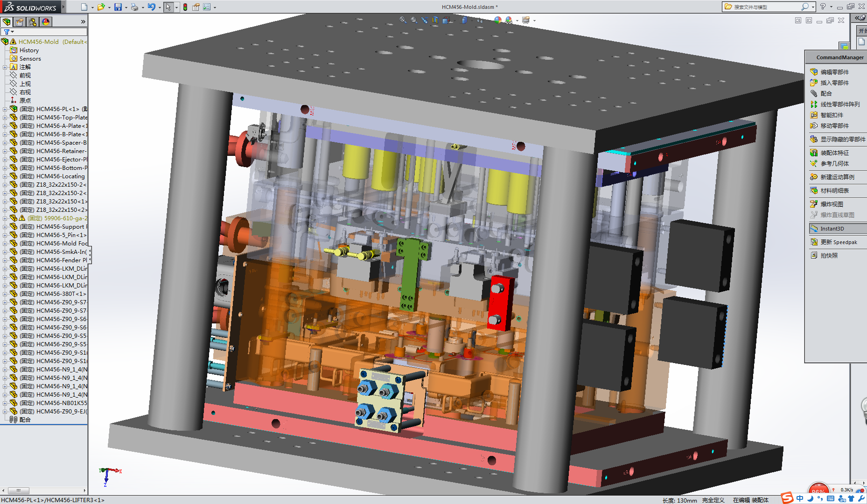Viewport: 867px width, 504px height.
Task: Click Sogou input method S icon
Action: click(787, 498)
